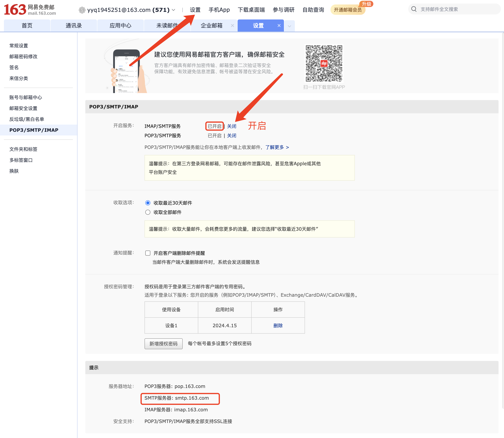Click 关闭 for IMAP/SMTP服务
Screen dimensions: 504x438
click(x=232, y=126)
